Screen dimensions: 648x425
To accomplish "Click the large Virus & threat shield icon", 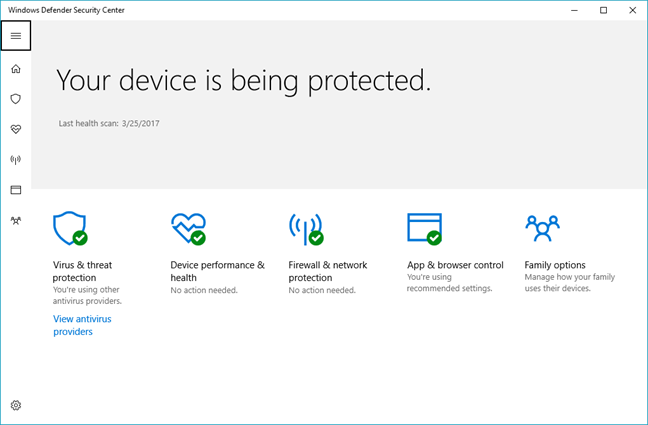I will click(70, 228).
